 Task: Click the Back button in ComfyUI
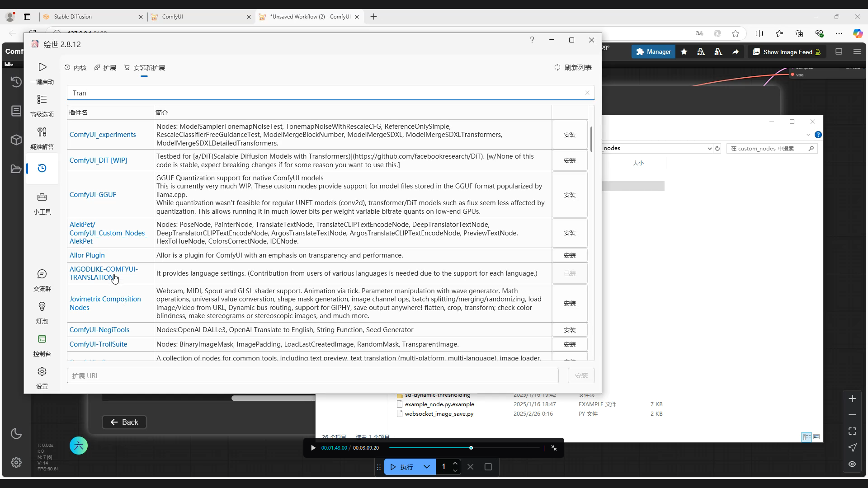(124, 422)
